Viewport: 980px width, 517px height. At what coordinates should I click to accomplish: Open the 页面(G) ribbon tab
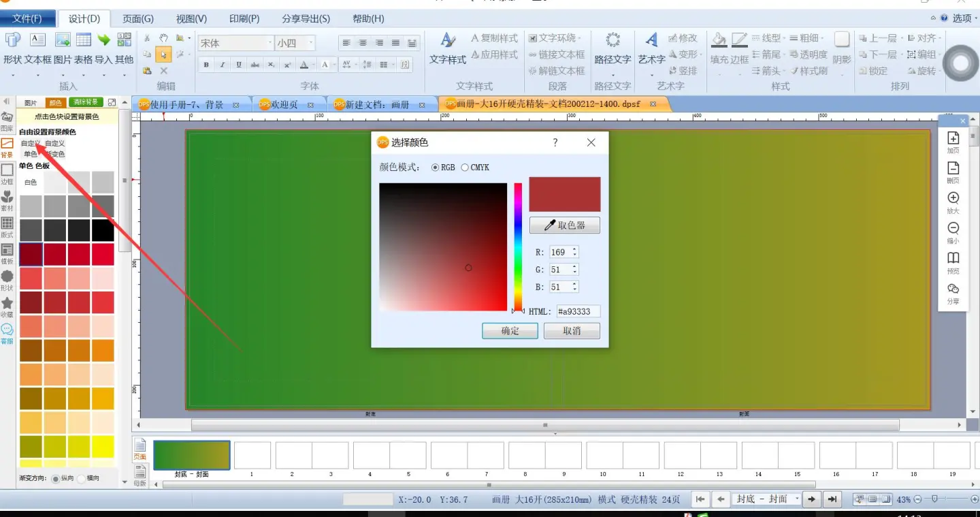click(137, 18)
